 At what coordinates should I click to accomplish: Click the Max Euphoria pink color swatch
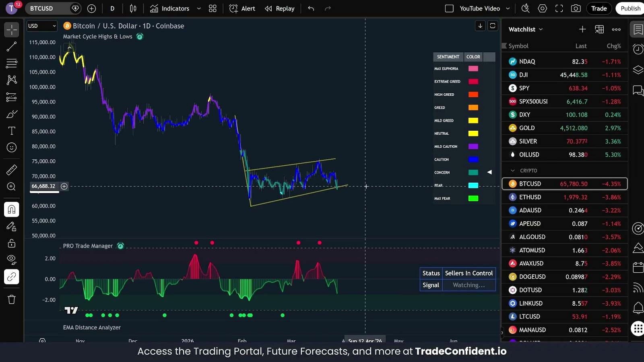(x=473, y=69)
